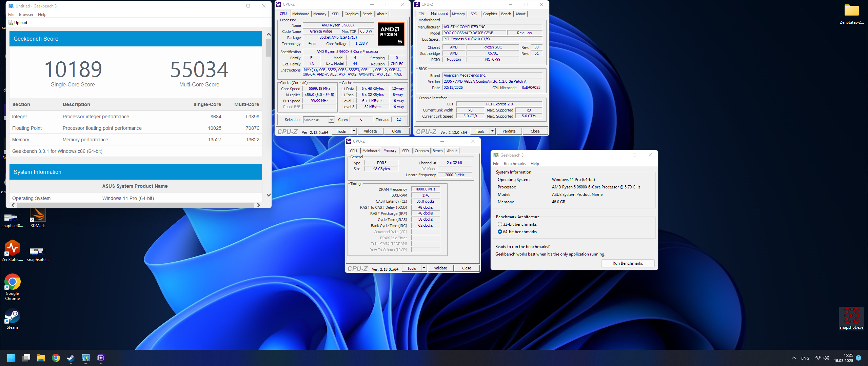The width and height of the screenshot is (868, 366).
Task: Open snaphsot0 image beside 3DMark
Action: point(12,220)
